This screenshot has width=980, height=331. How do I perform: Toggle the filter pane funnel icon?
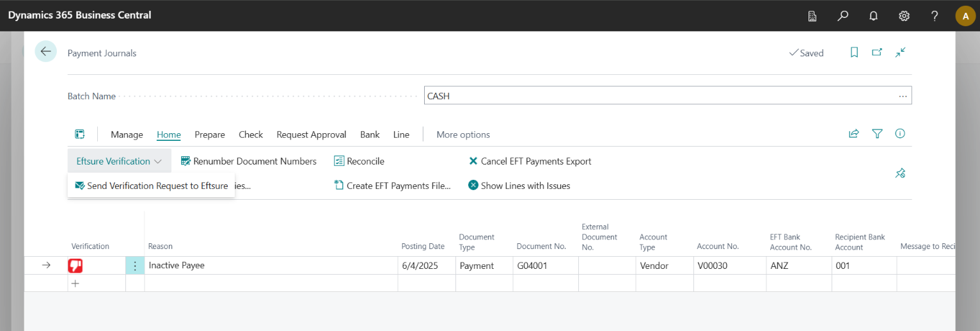[877, 134]
